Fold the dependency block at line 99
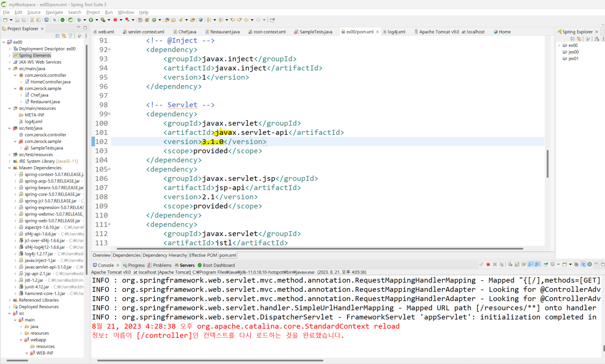The image size is (605, 364). click(x=109, y=114)
